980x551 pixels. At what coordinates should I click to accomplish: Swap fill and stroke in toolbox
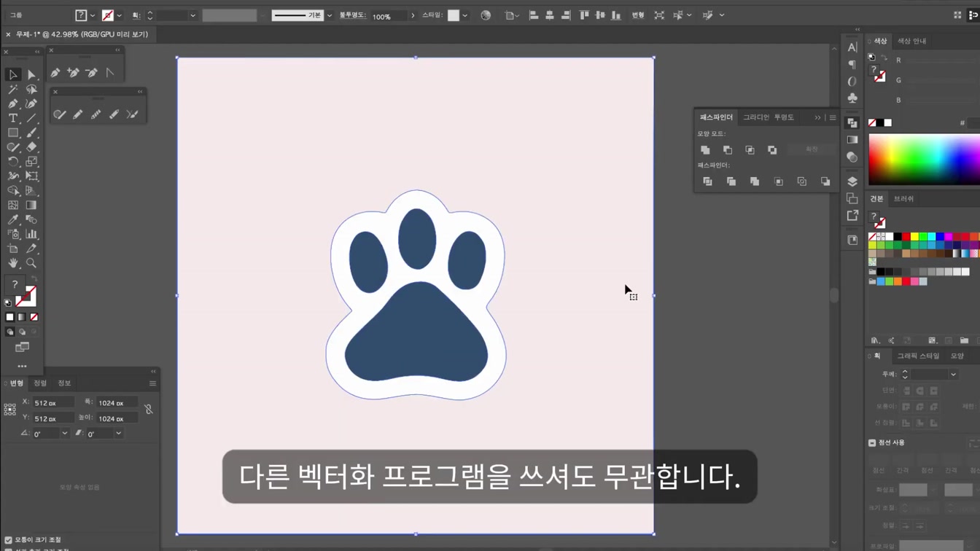tap(34, 279)
